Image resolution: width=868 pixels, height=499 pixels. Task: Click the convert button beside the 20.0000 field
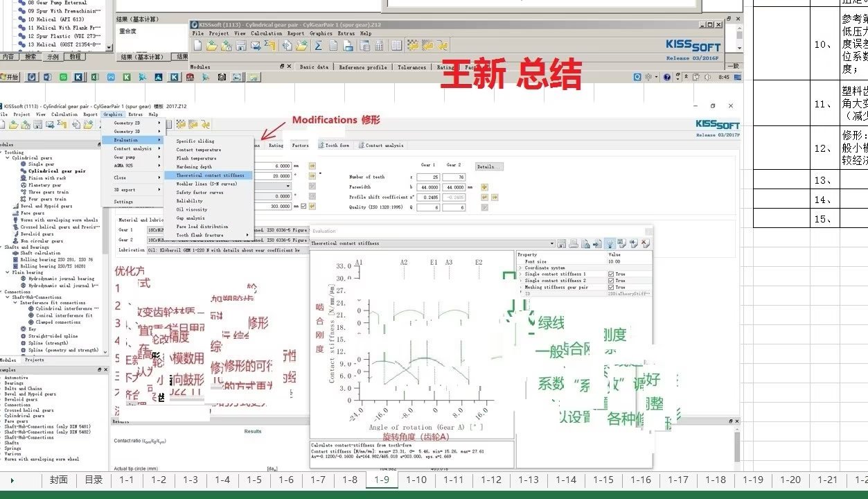[x=312, y=176]
